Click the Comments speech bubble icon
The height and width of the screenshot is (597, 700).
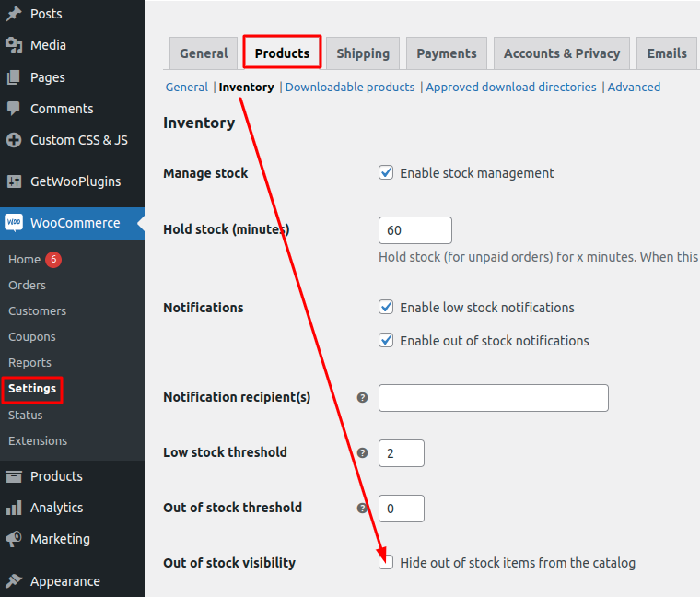point(14,109)
